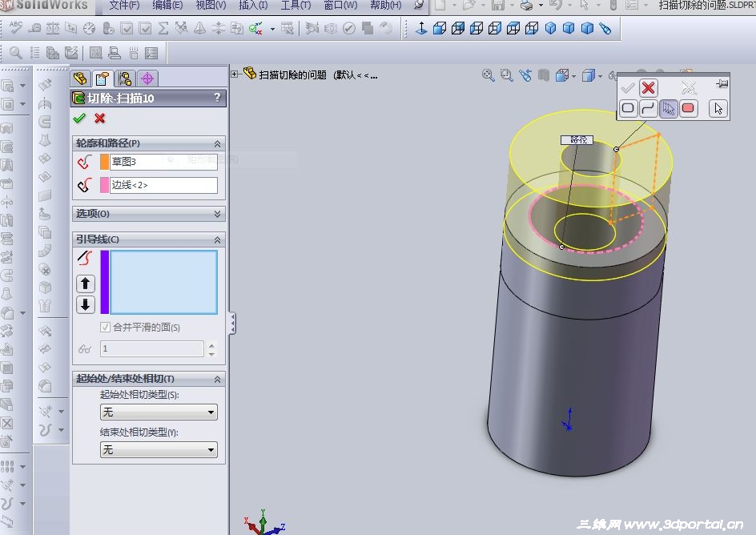
Task: Open the 工具(T) menu
Action: (296, 6)
